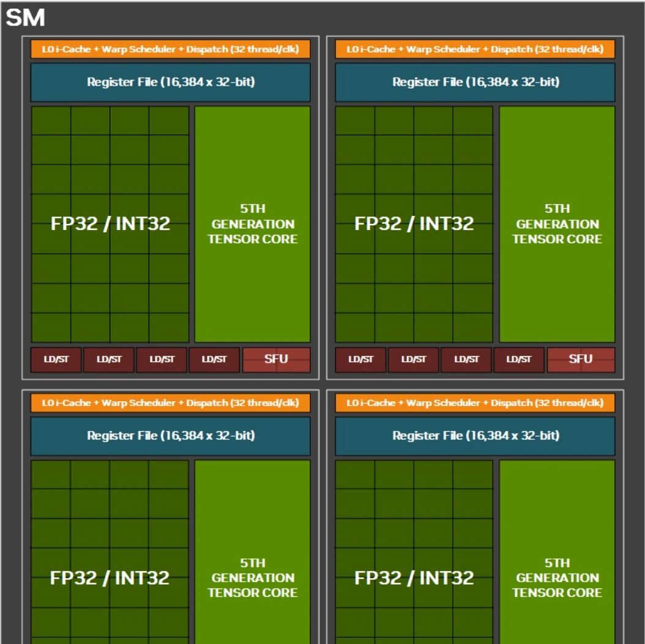Select 5th Generation Tensor Core in upper-left partition
This screenshot has width=645, height=644.
[x=253, y=224]
